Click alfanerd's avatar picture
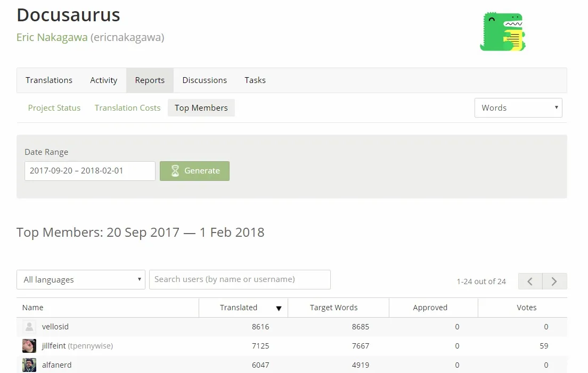The width and height of the screenshot is (588, 373). click(29, 365)
